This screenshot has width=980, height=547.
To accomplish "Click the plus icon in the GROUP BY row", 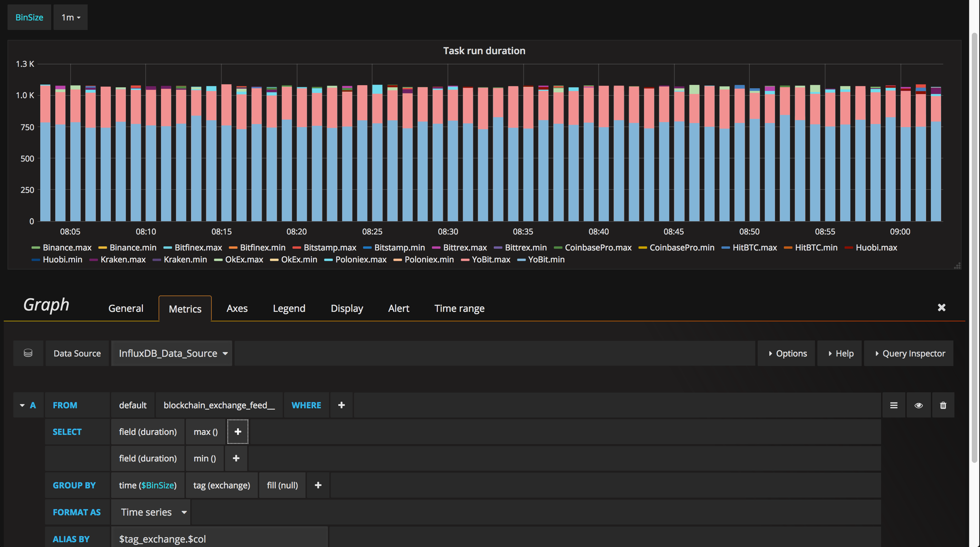I will click(x=318, y=485).
